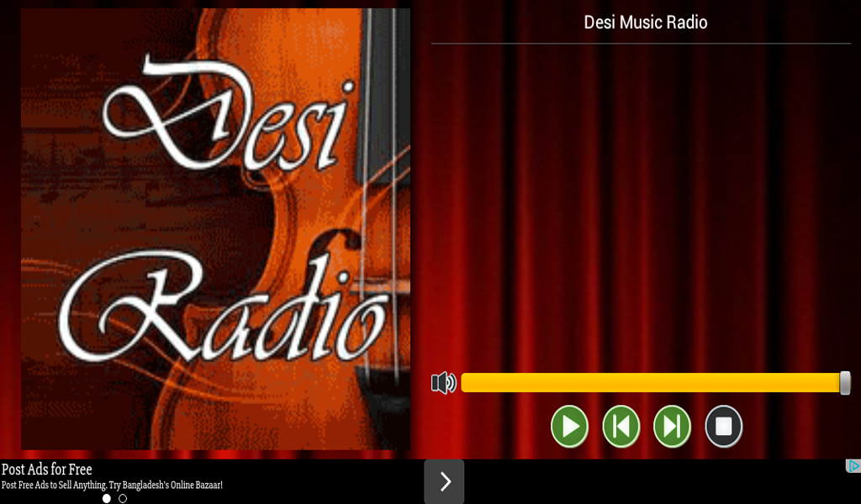Skip to the next station
Viewport: 861px width, 504px height.
click(x=672, y=426)
